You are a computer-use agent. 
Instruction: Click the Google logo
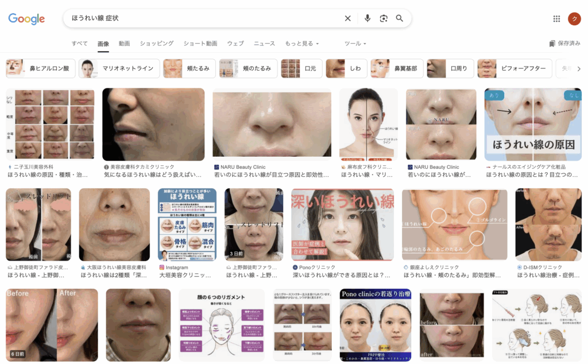26,18
